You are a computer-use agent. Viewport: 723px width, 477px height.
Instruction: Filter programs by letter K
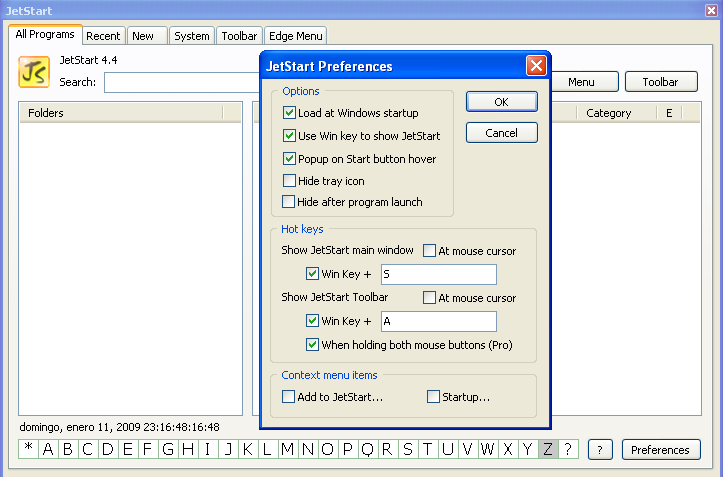(x=248, y=449)
